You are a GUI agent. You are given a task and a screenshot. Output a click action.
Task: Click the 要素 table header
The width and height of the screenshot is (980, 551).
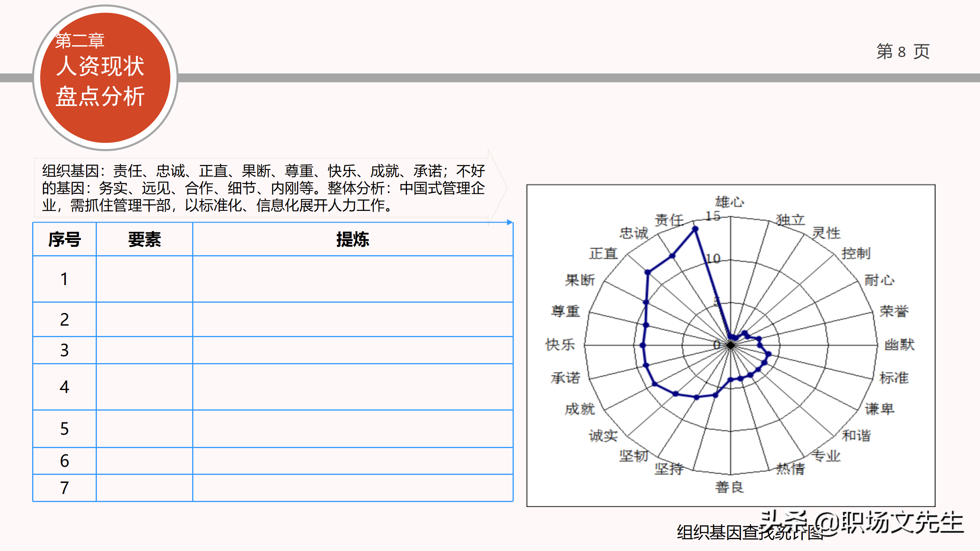144,240
